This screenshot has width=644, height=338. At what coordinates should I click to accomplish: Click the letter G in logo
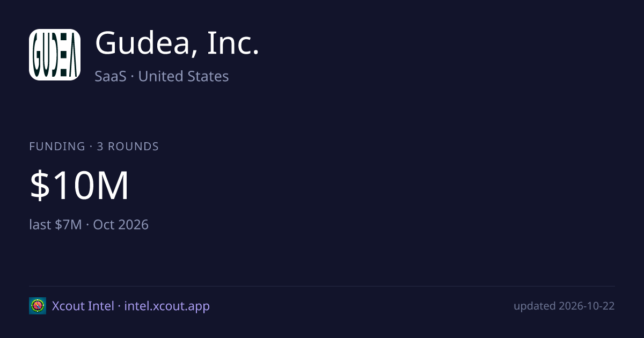tap(38, 55)
